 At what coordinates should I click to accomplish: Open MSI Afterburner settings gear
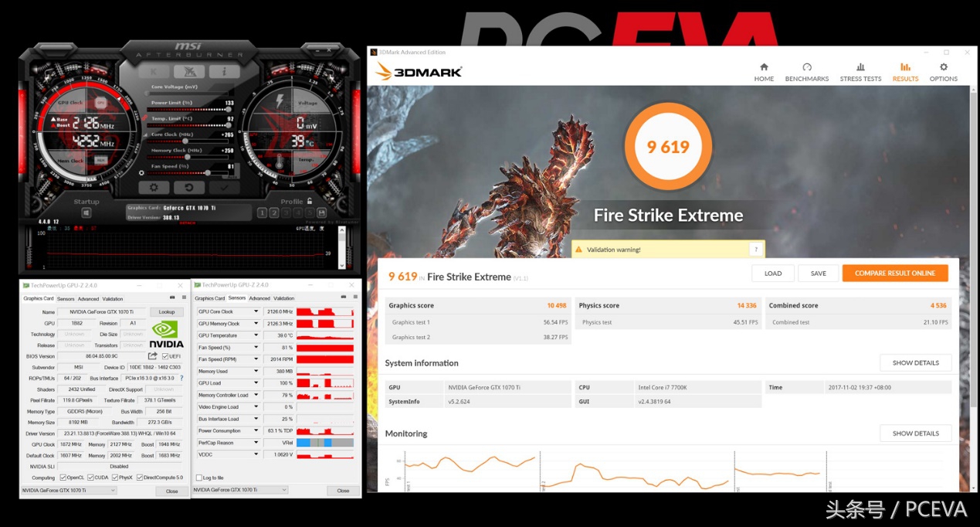click(155, 187)
